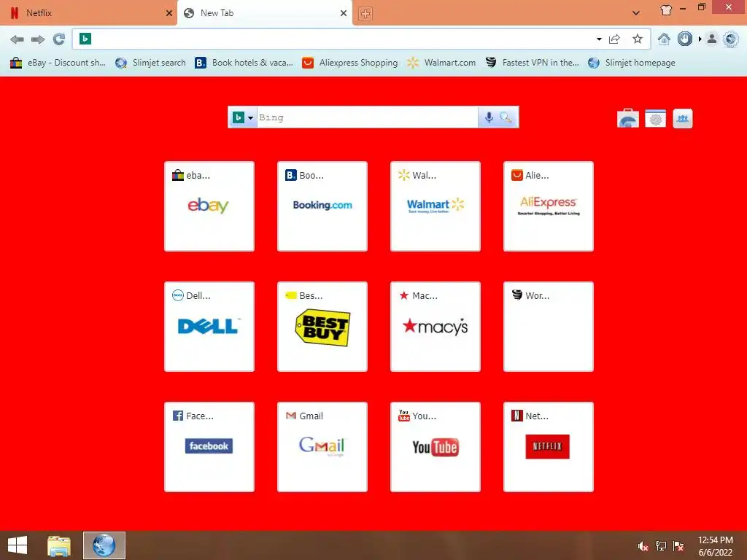Open the AliExpress speed dial tile
This screenshot has height=560, width=747.
point(549,206)
